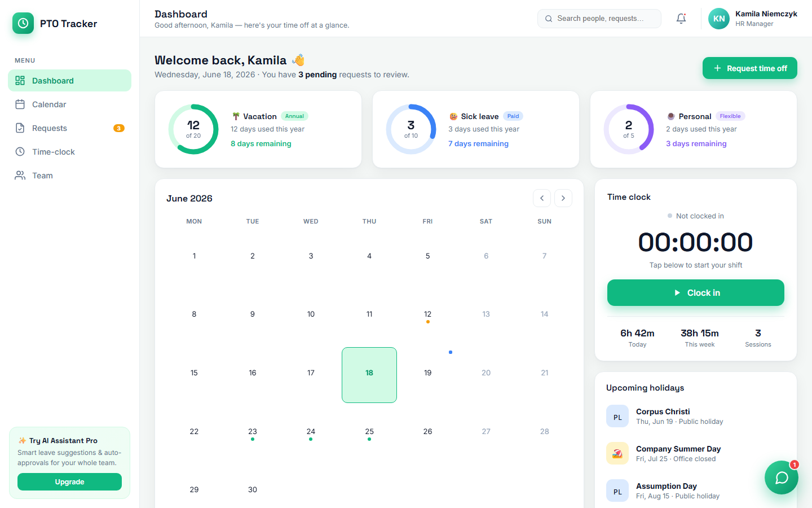Go to next month in calendar

pos(563,198)
